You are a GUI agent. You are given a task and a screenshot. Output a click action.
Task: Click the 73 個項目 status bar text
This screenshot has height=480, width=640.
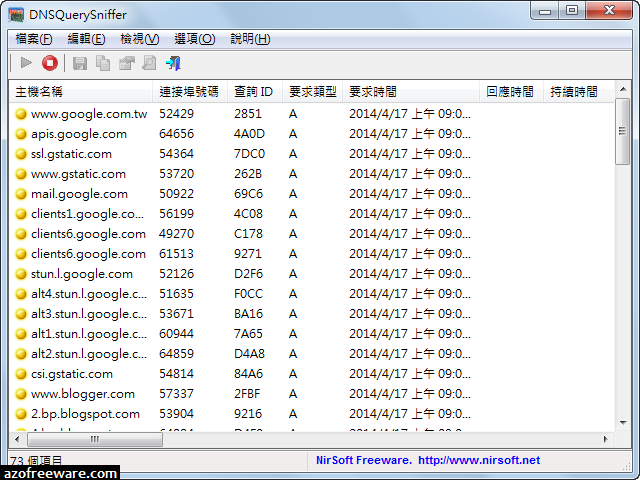pyautogui.click(x=36, y=461)
